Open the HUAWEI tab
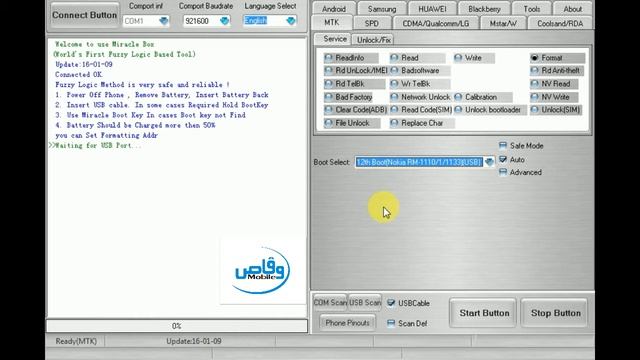 [432, 9]
